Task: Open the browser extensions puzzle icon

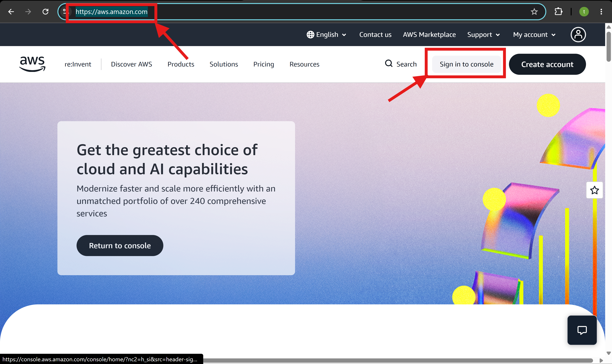Action: [x=558, y=11]
